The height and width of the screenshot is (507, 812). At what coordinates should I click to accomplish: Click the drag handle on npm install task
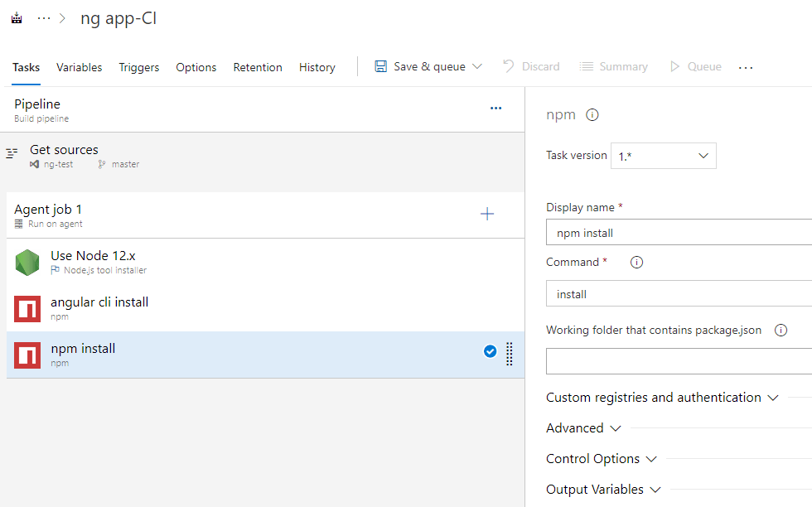point(510,354)
